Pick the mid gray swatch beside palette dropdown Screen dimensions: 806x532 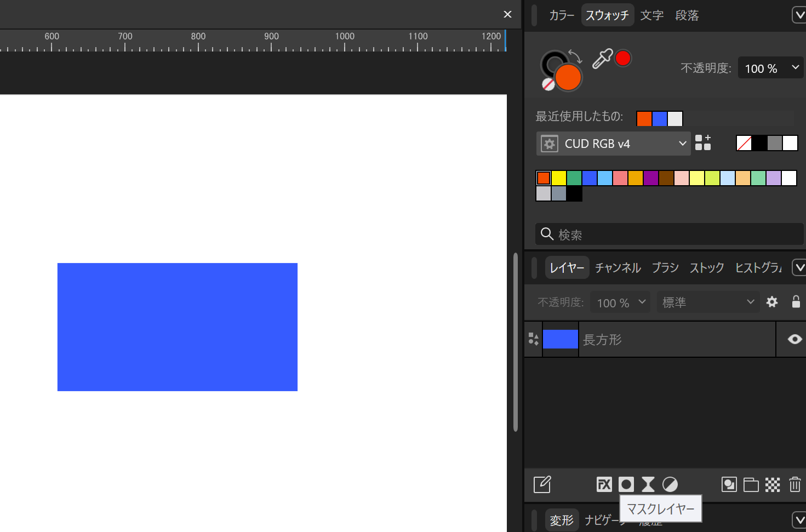775,143
